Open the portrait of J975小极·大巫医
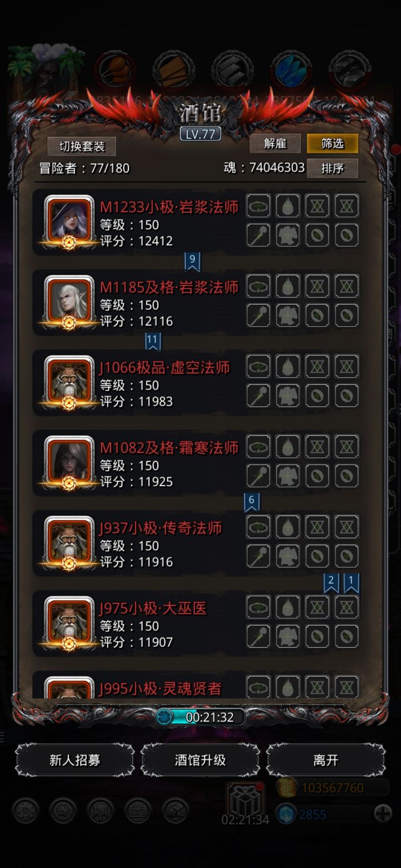This screenshot has width=401, height=868. tap(70, 621)
